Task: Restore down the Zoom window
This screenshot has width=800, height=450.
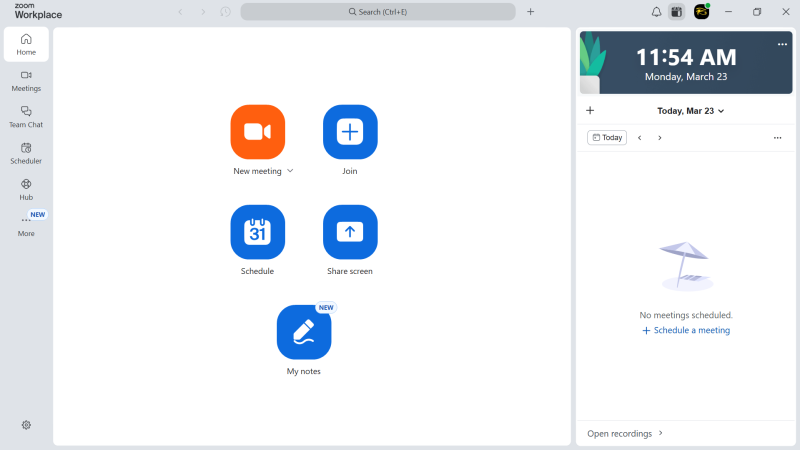Action: pos(757,12)
